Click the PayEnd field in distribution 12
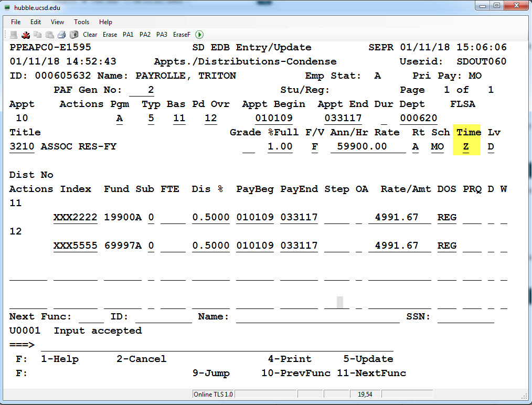 click(299, 246)
